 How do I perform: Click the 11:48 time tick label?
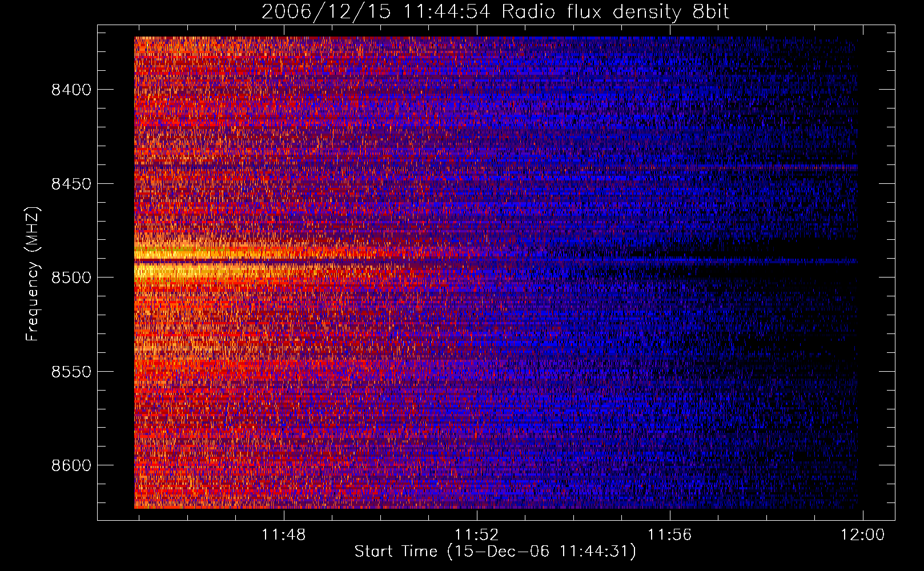284,535
